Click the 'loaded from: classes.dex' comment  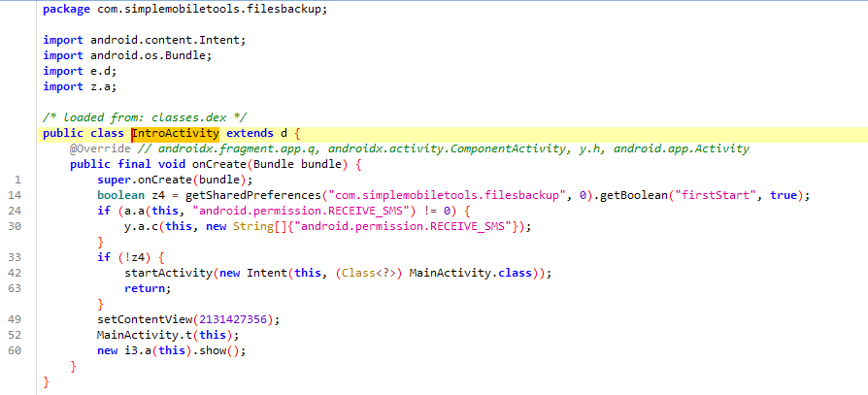coord(145,117)
